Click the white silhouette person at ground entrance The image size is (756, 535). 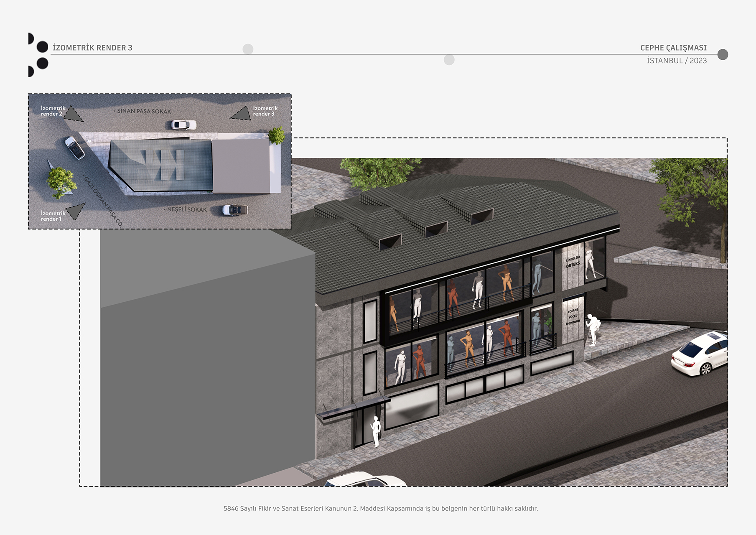tap(376, 432)
